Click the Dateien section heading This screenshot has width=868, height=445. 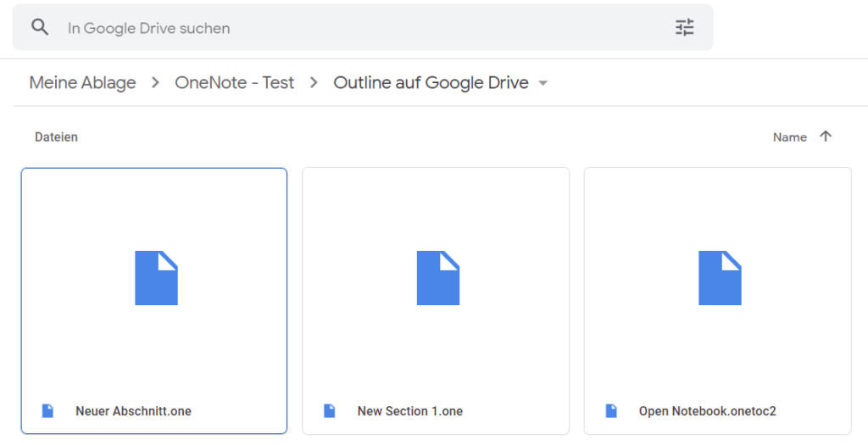tap(56, 136)
